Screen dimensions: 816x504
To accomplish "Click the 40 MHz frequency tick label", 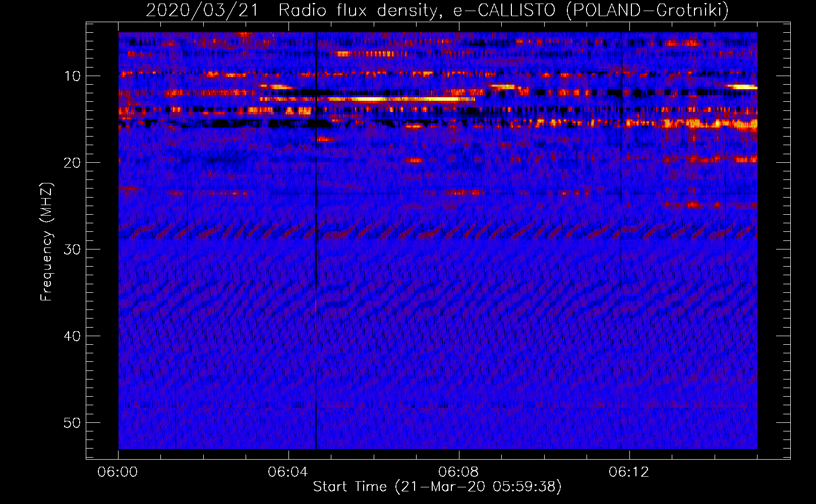I will [73, 336].
